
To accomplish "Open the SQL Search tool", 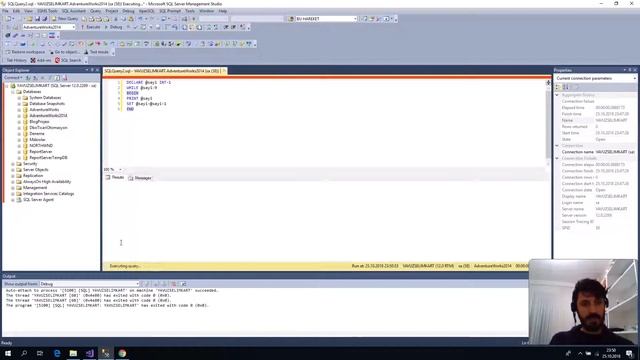I will (x=68, y=60).
